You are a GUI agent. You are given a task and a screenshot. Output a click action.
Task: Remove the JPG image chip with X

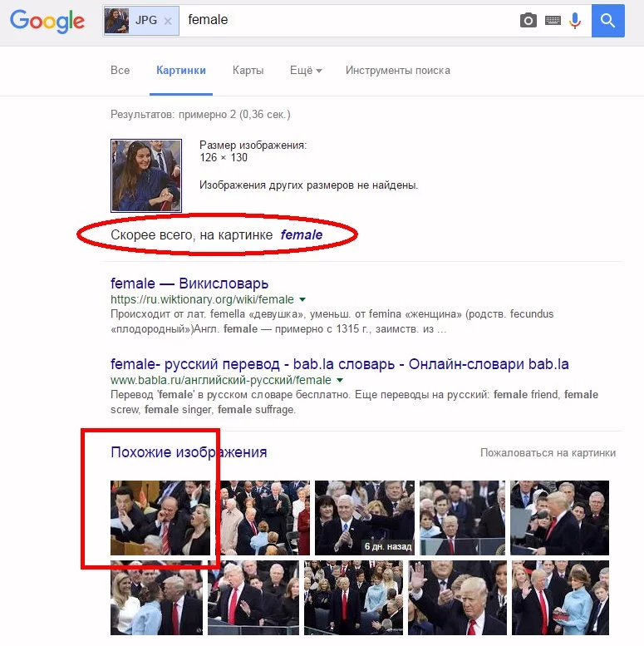[168, 21]
